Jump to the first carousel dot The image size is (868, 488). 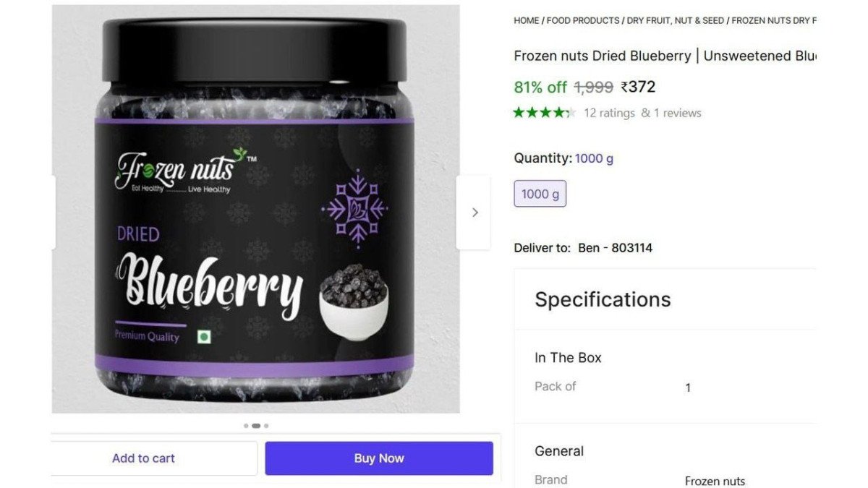(246, 426)
